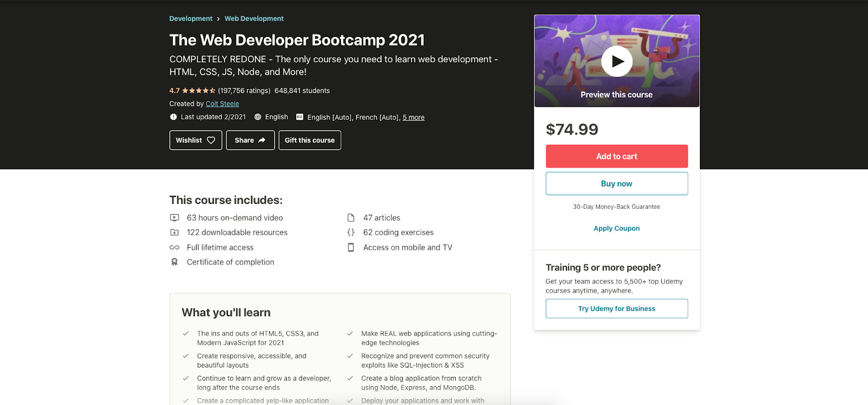Click '(197,756 ratings)' text
The width and height of the screenshot is (868, 405).
[x=244, y=91]
